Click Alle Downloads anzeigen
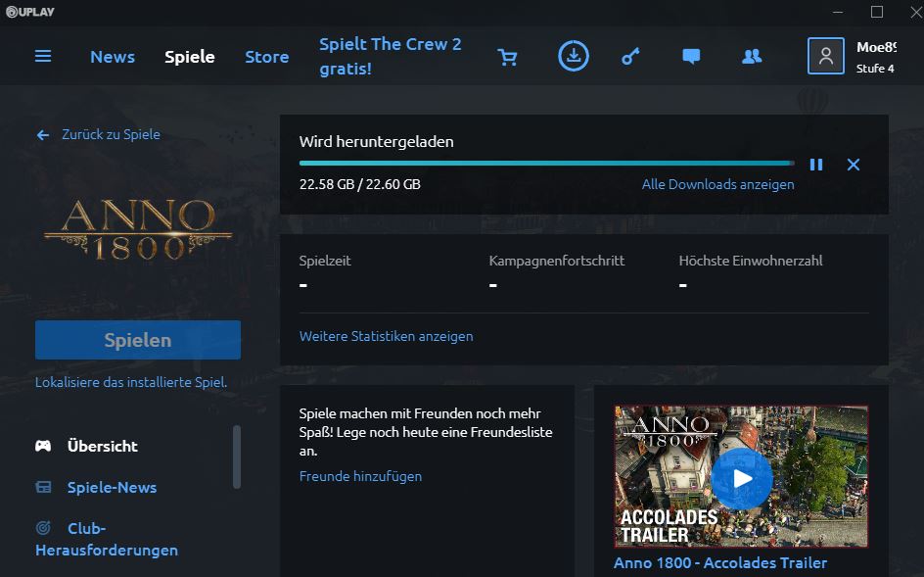 click(x=717, y=184)
